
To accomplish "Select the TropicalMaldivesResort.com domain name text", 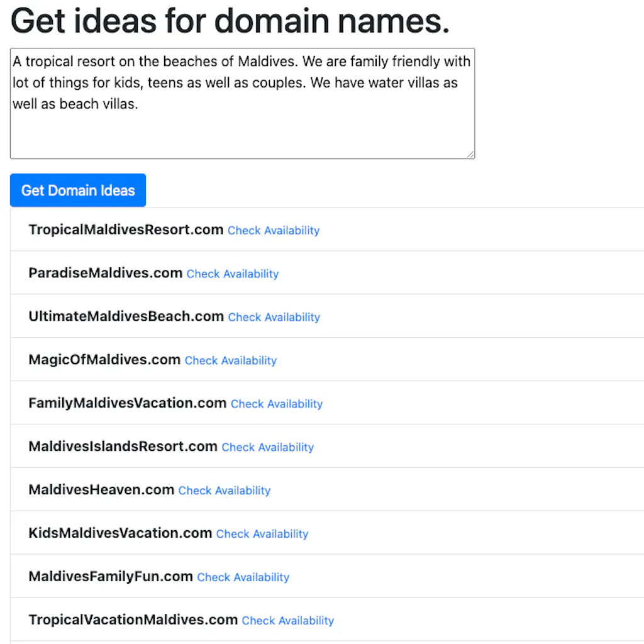I will pyautogui.click(x=125, y=230).
